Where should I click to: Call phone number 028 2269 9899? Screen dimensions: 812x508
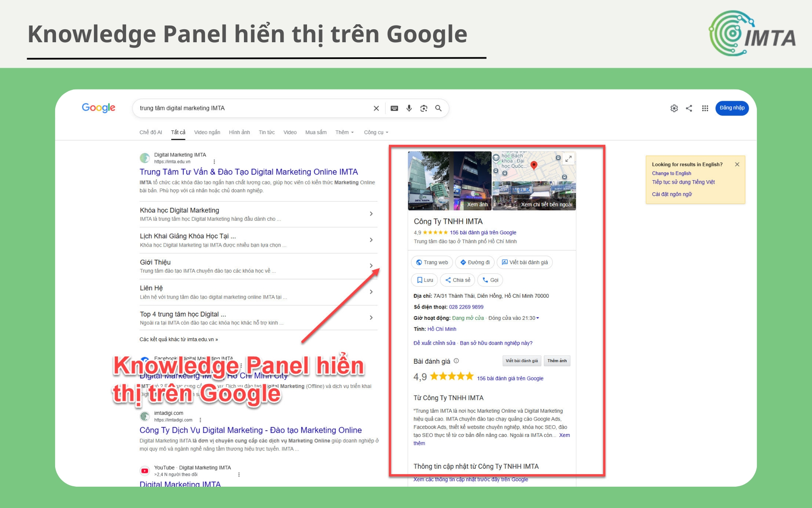[466, 307]
